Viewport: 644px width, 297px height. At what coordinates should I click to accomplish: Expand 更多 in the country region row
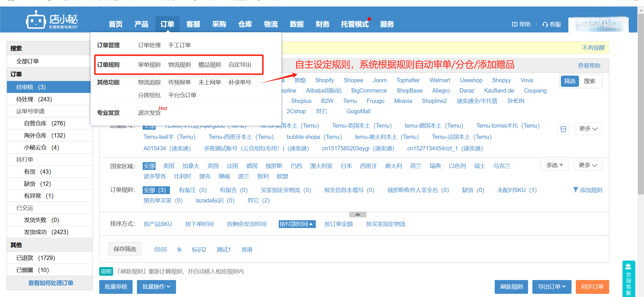pyautogui.click(x=588, y=165)
